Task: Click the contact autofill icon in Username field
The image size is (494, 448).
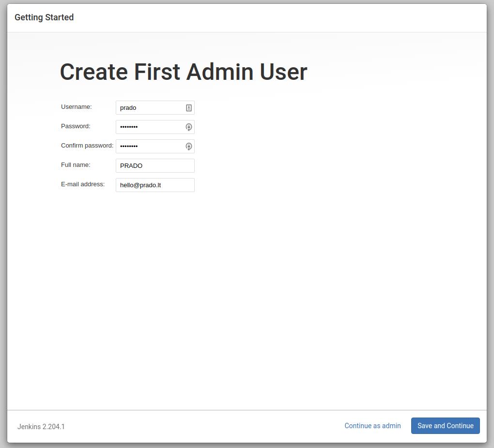Action: pos(189,108)
